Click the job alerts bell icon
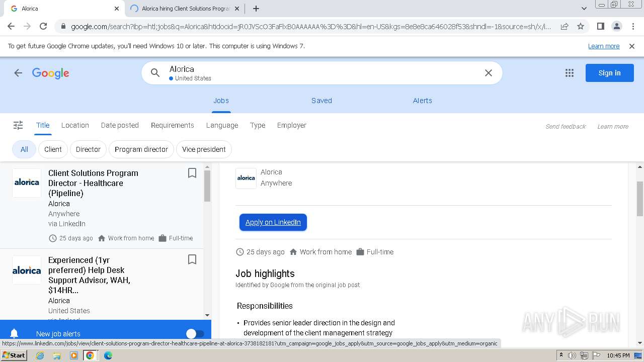 [14, 333]
